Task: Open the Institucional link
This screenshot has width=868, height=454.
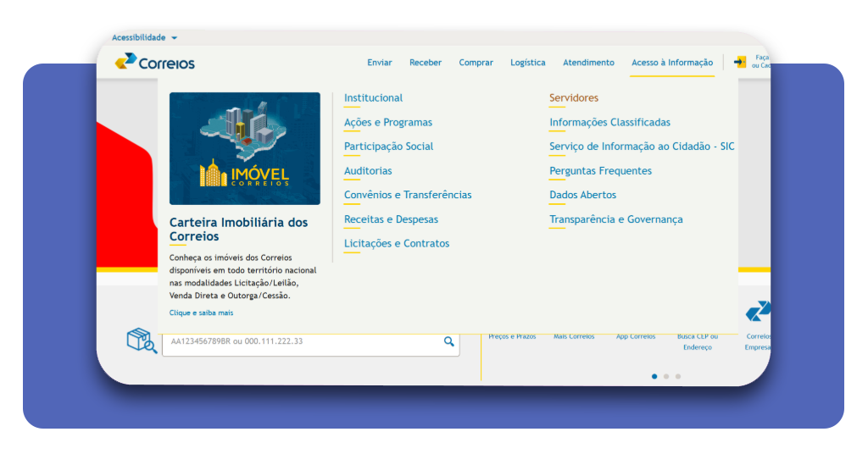Action: click(373, 98)
